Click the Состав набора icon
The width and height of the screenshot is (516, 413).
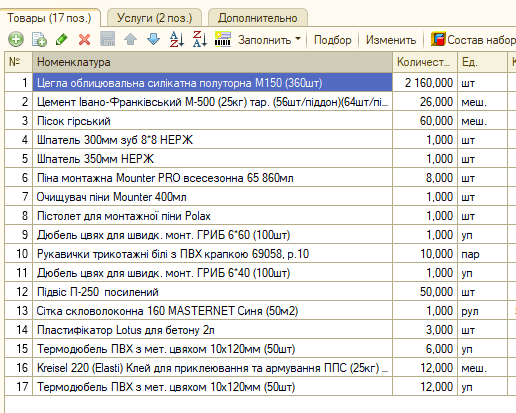(438, 39)
